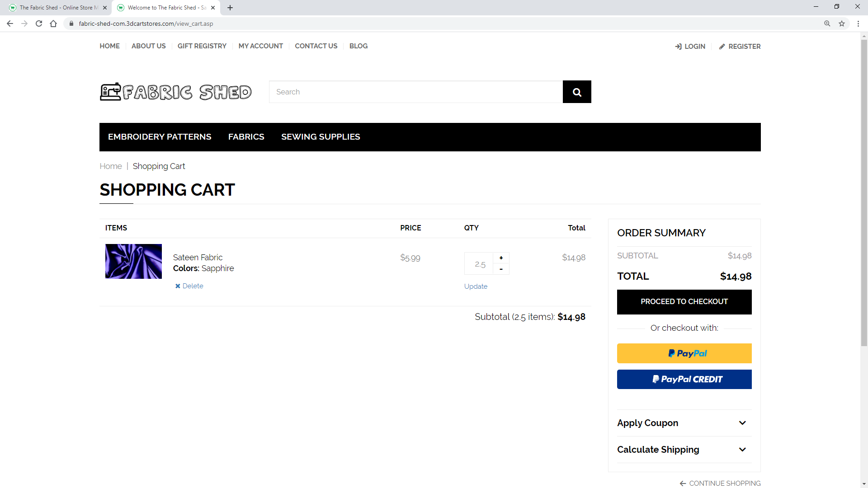
Task: Bookmark page with star icon
Action: pos(842,23)
